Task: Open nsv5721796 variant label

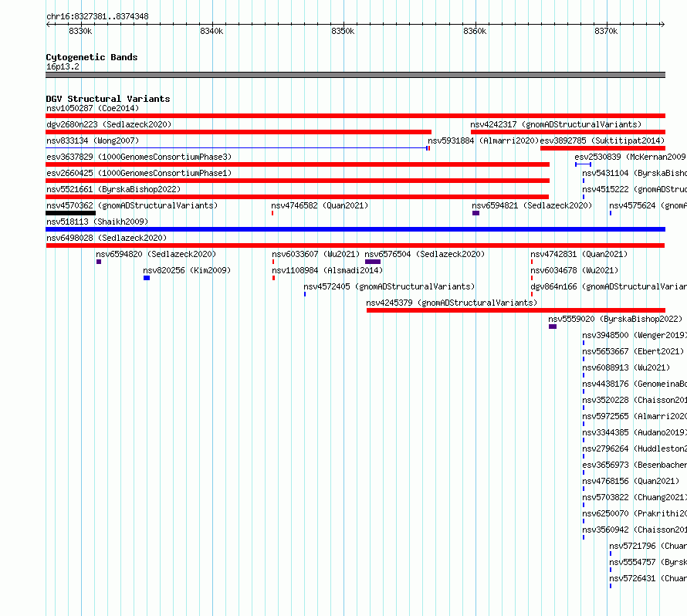Action: coord(648,546)
